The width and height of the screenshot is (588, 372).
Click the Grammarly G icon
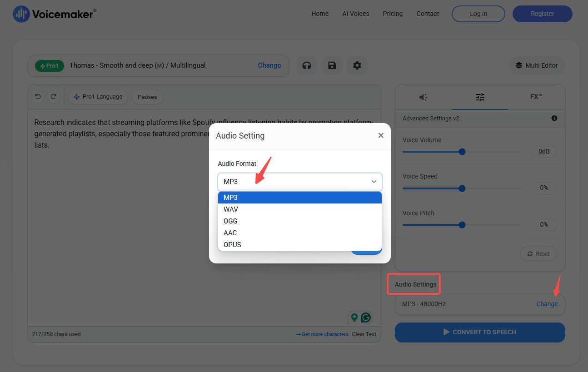tap(366, 317)
